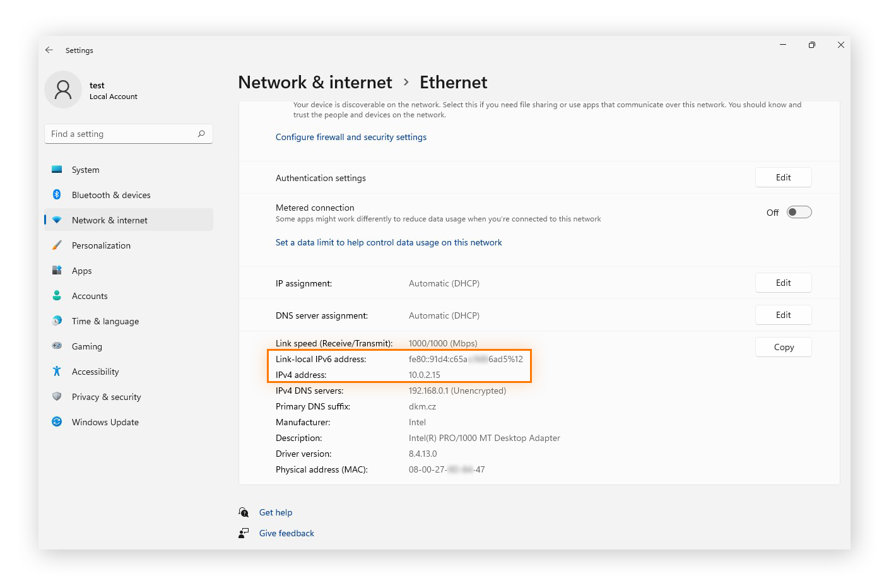Screen dimensions: 889x588
Task: Toggle the Metered connection switch
Action: (799, 213)
